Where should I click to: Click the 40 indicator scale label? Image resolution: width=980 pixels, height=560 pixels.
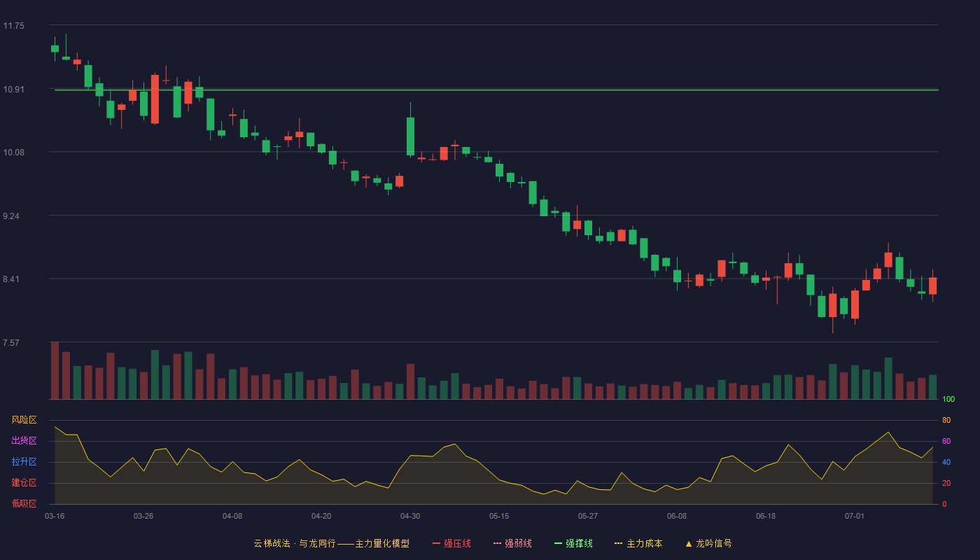946,463
